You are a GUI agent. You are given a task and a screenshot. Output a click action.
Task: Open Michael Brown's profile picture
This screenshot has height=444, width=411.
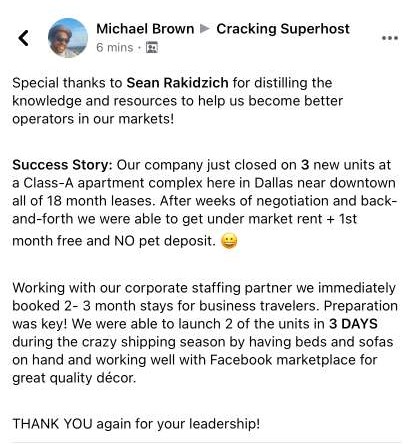point(68,38)
